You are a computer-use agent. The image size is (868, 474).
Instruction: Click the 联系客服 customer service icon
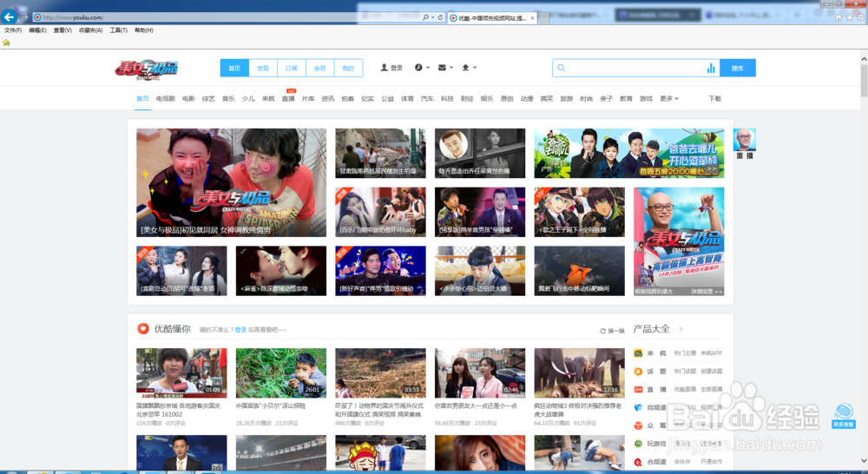843,416
